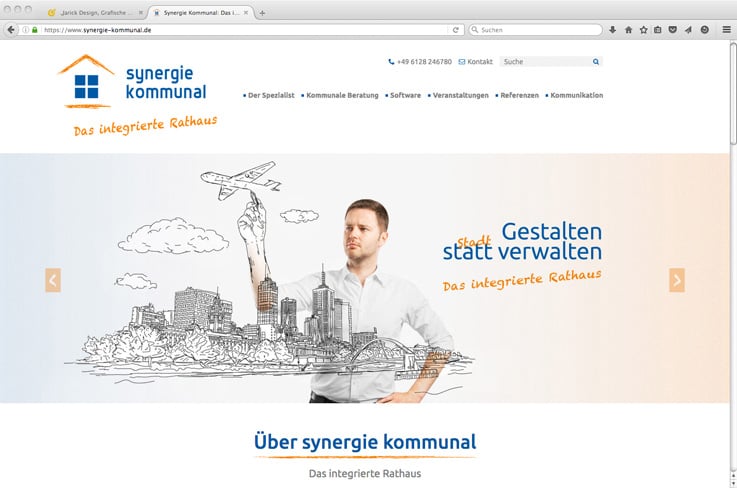Screen dimensions: 737x495
Task: Click the browser Suchen search box
Action: pos(535,30)
